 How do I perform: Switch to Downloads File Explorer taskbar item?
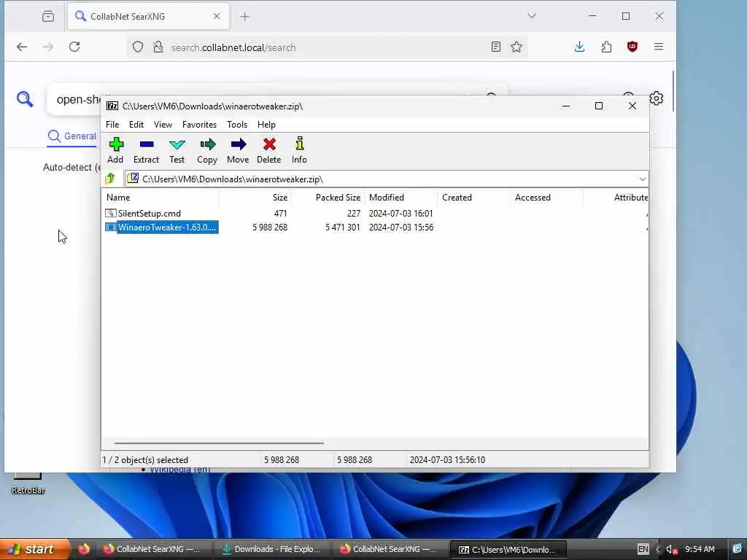273,550
